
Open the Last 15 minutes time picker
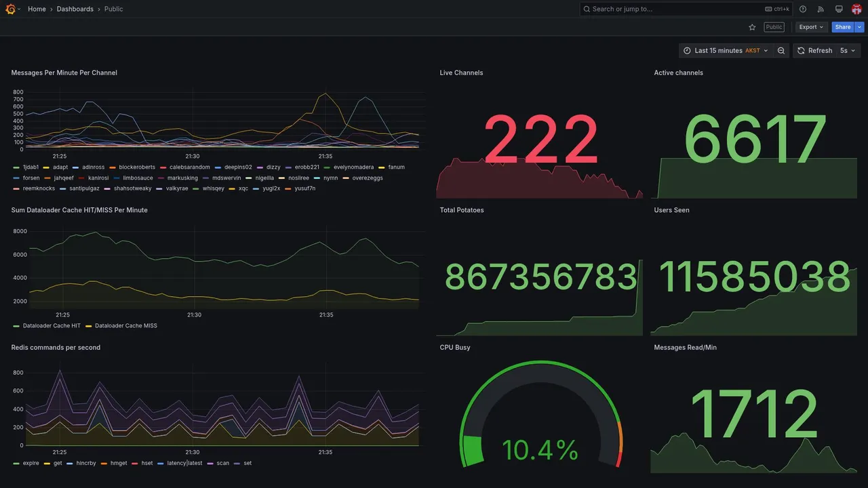726,51
